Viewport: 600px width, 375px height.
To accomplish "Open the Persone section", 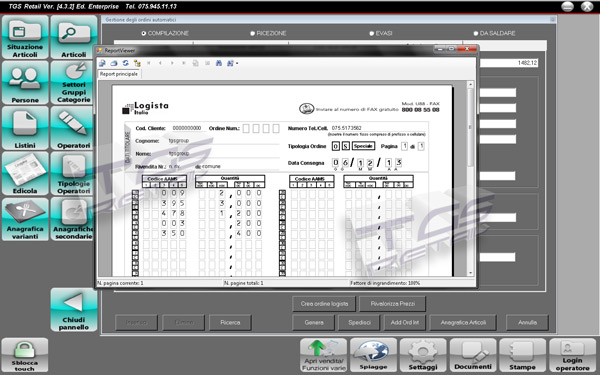I will pos(25,83).
